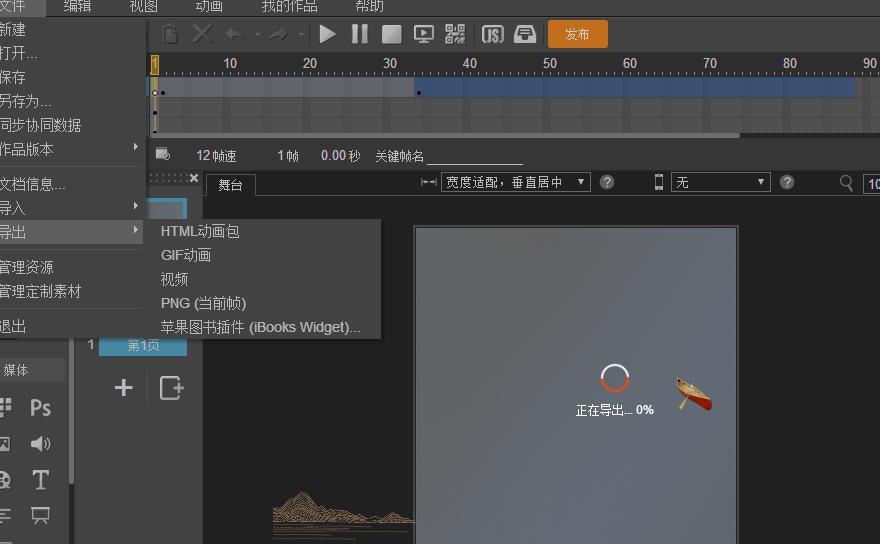880x544 pixels.
Task: Show the QR code preview
Action: point(455,34)
